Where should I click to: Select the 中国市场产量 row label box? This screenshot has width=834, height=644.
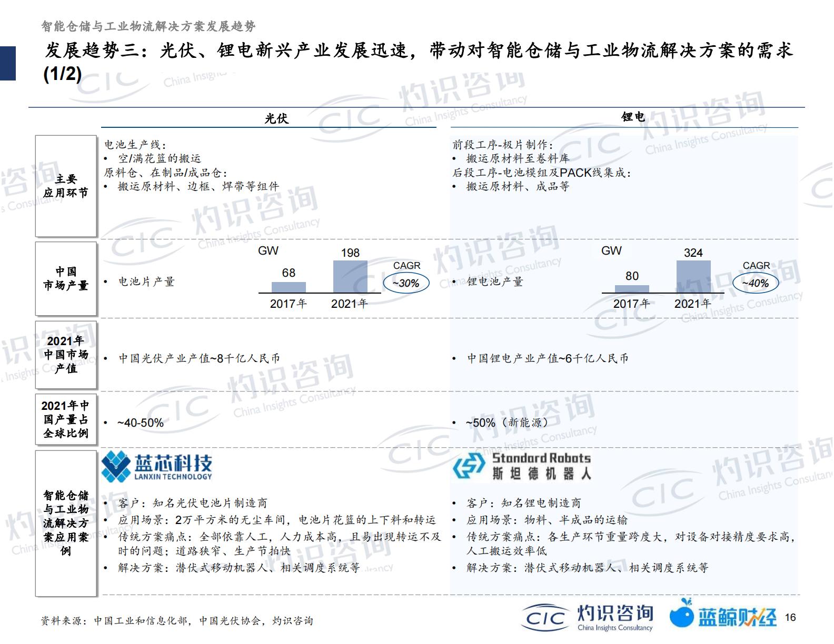pyautogui.click(x=66, y=278)
